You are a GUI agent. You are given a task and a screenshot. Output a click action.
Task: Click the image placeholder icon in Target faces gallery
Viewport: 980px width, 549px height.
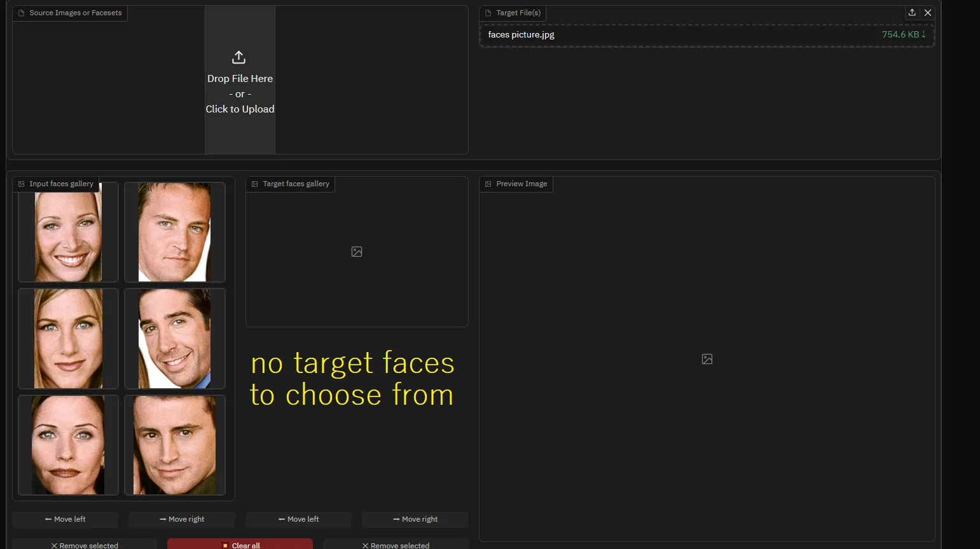[x=357, y=252]
